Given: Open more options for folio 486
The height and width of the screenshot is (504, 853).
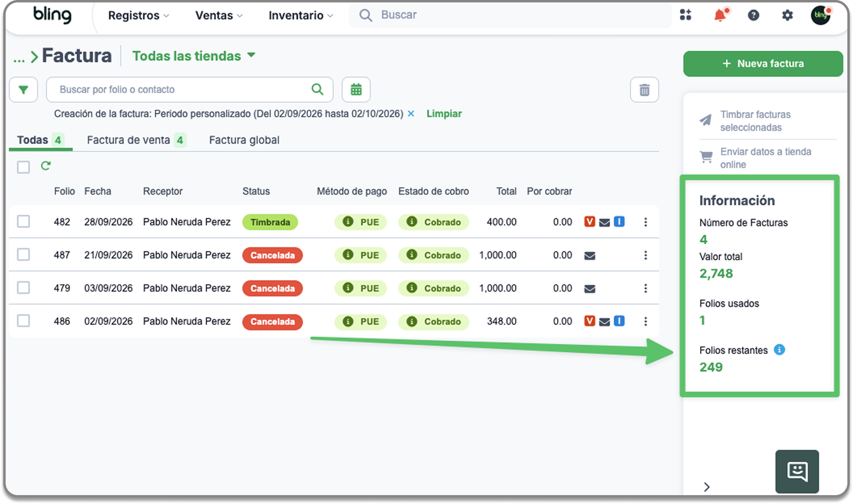Looking at the screenshot, I should click(x=645, y=321).
